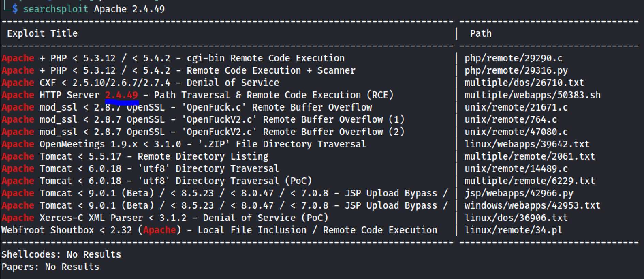Viewport: 644px width, 279px height.
Task: Click the multiple/dos/26710.txt path
Action: [524, 83]
